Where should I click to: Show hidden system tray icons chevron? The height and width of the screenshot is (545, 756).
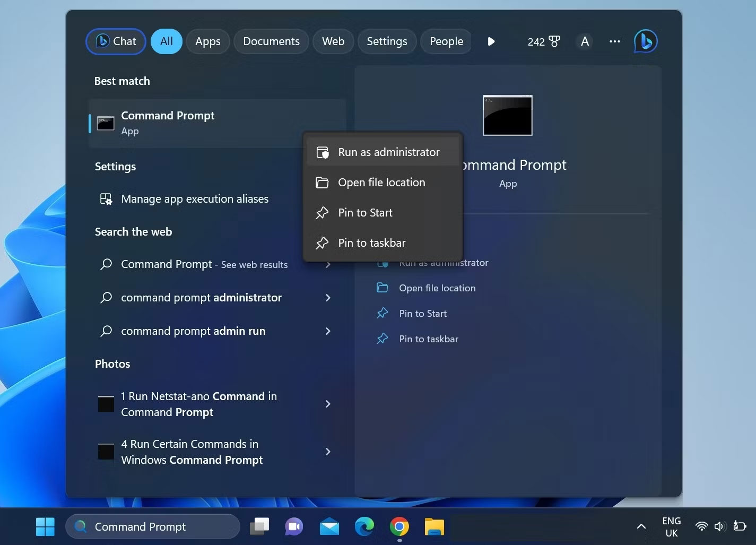[641, 526]
